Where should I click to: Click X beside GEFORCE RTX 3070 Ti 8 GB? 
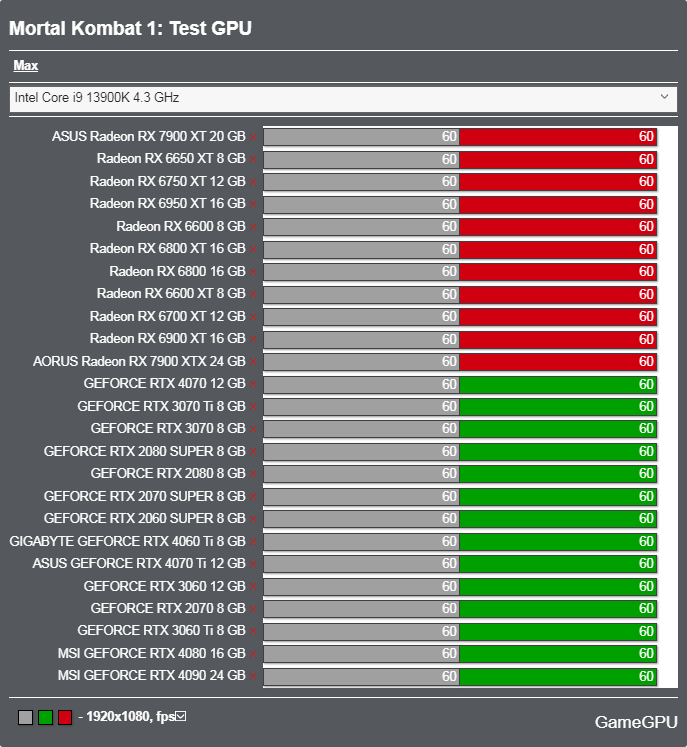(253, 407)
